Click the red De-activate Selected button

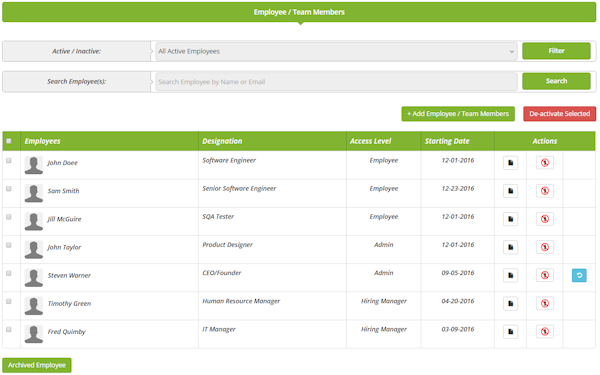point(559,114)
